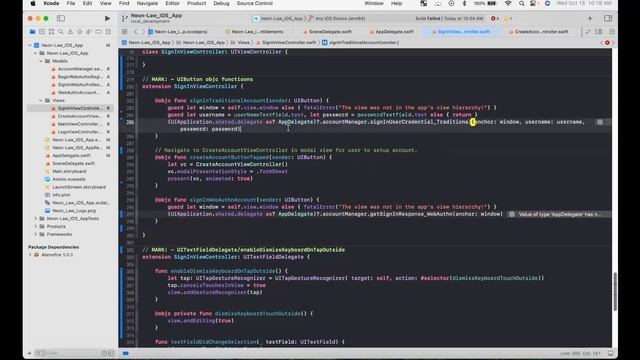Click the red error count indicator

pos(495,18)
